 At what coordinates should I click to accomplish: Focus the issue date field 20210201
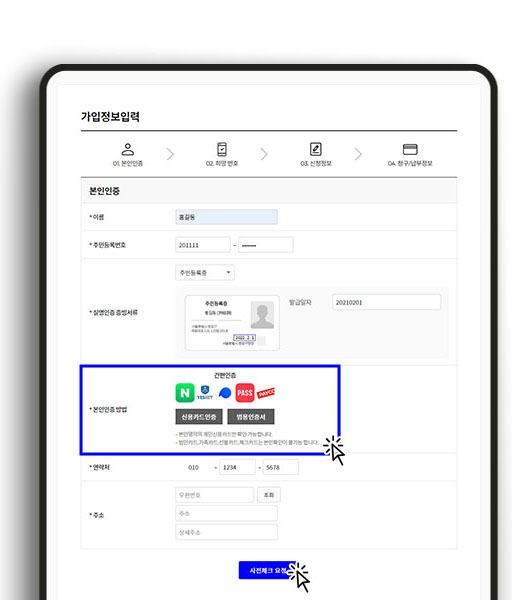[386, 302]
